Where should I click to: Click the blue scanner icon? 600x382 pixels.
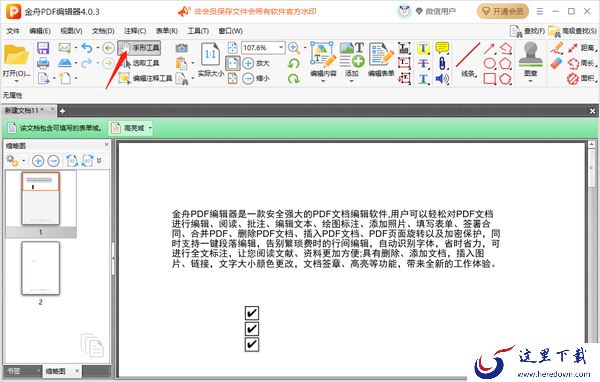pyautogui.click(x=65, y=63)
